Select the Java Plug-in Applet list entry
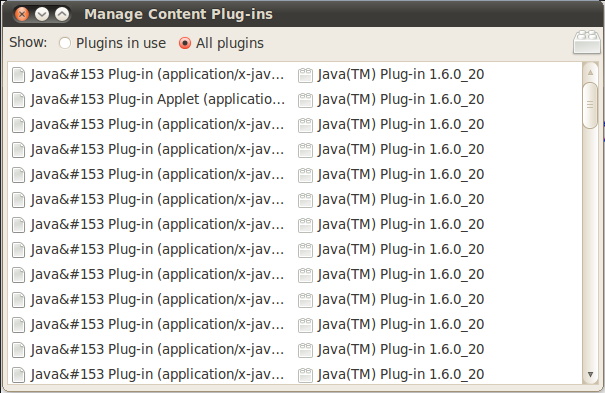The image size is (605, 393). pos(158,100)
